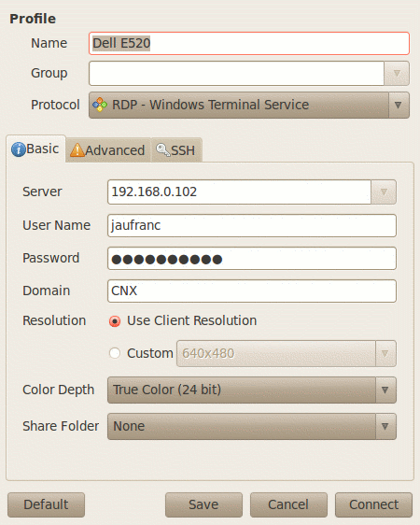Switch to the Basic tab

35,149
